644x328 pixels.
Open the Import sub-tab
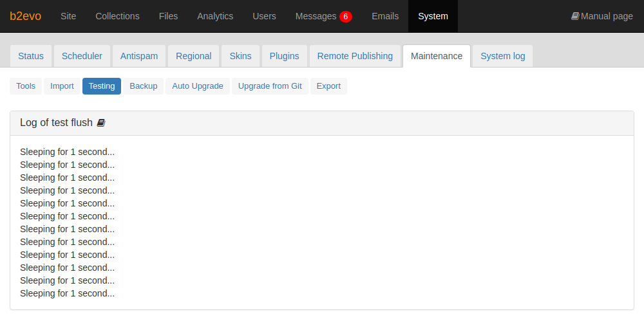pyautogui.click(x=62, y=86)
